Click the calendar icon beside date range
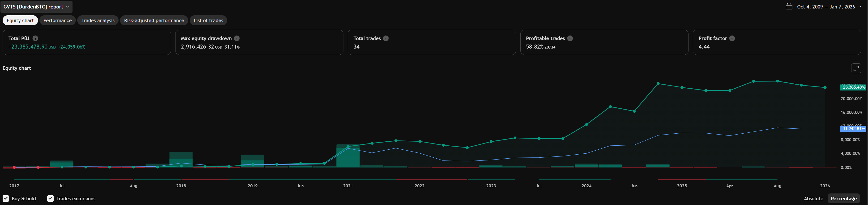This screenshot has height=205, width=868. click(789, 6)
